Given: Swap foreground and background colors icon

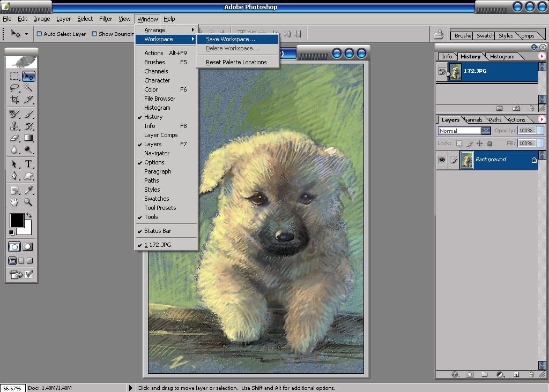Looking at the screenshot, I should click(29, 215).
